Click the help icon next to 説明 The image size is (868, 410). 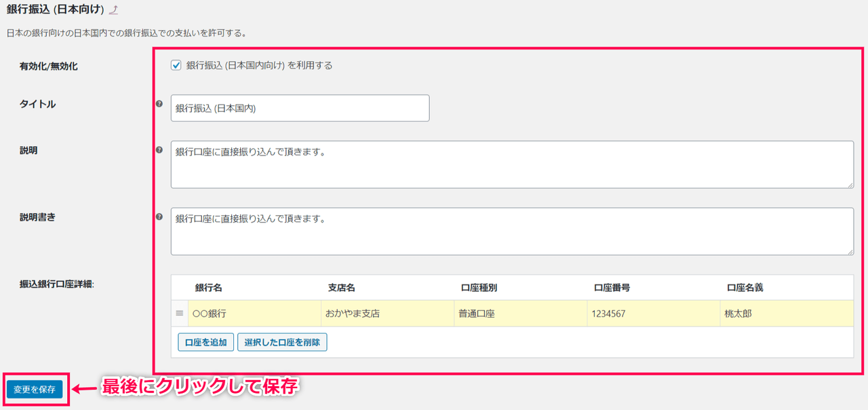(159, 150)
